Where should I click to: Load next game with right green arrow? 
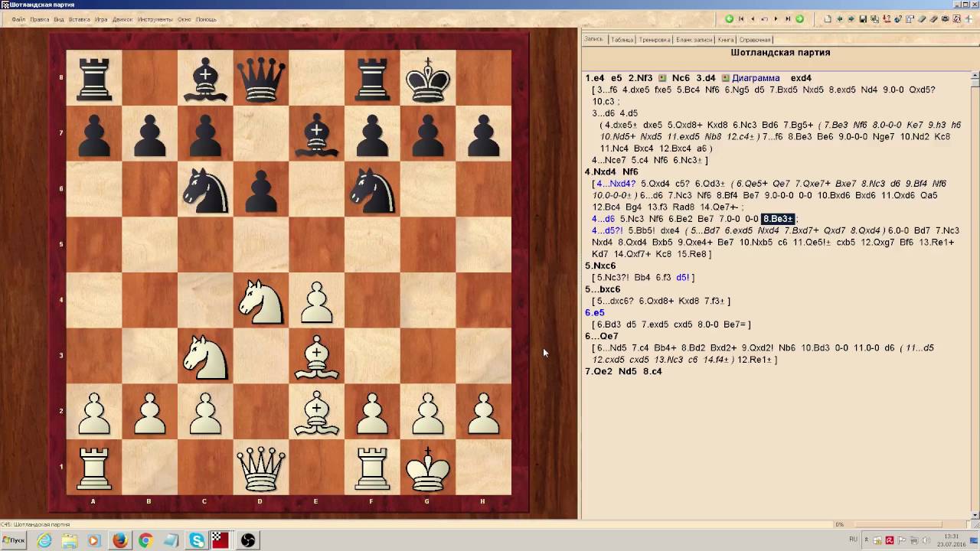851,19
